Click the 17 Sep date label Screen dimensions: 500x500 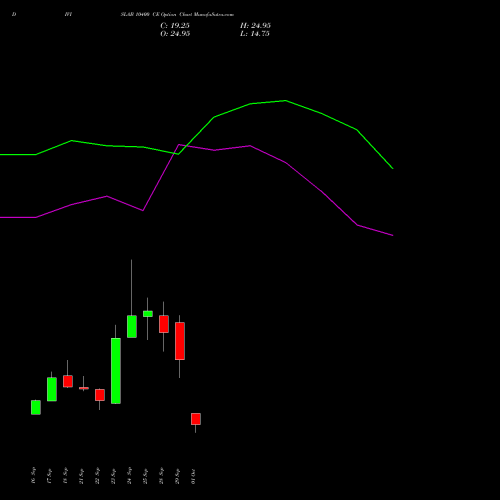[49, 476]
